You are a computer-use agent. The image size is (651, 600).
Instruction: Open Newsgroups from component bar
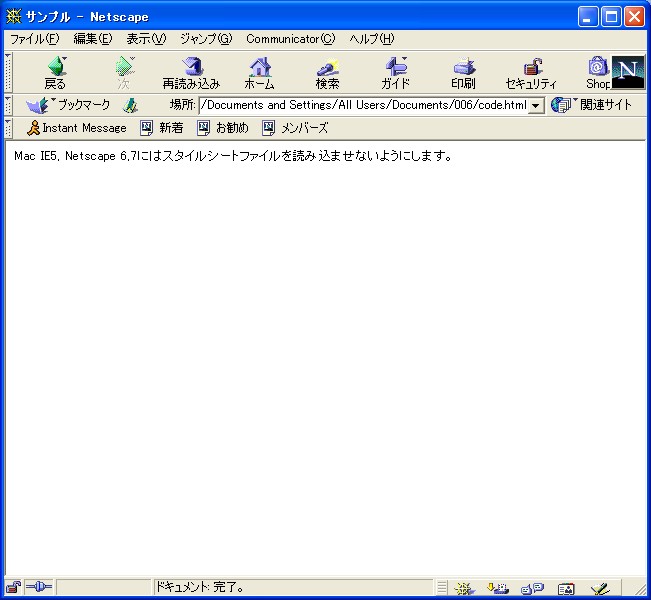(x=532, y=588)
